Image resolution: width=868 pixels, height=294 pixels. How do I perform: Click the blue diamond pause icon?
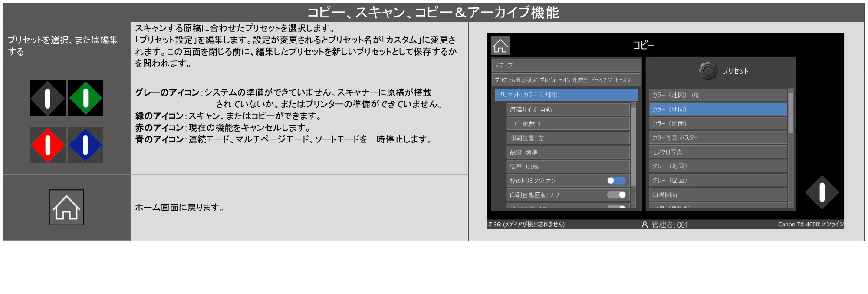pyautogui.click(x=85, y=145)
